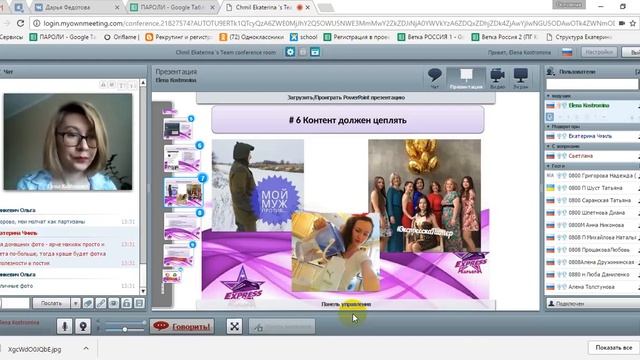Viewport: 640px width, 360px height.
Task: Adjust the lower volume slider handle
Action: (x=124, y=329)
